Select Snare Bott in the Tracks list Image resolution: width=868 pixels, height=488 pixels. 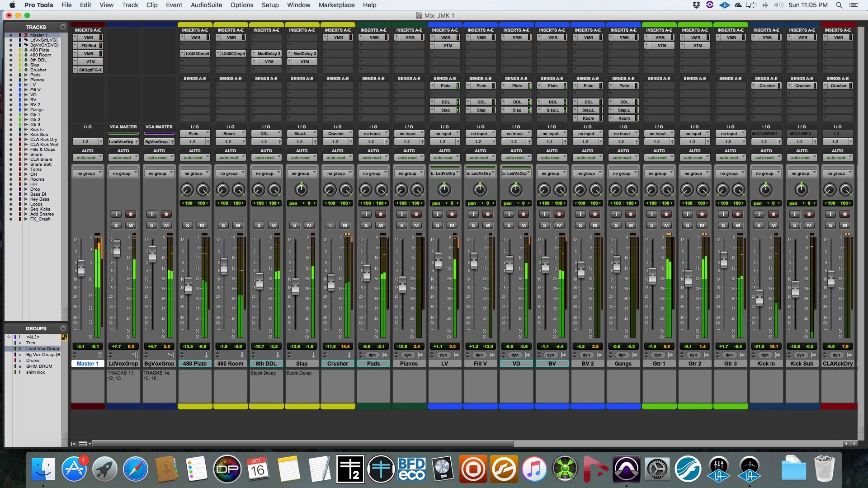[41, 164]
